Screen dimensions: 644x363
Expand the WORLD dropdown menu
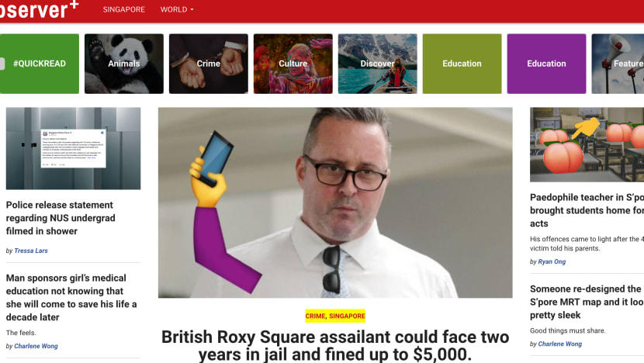177,9
